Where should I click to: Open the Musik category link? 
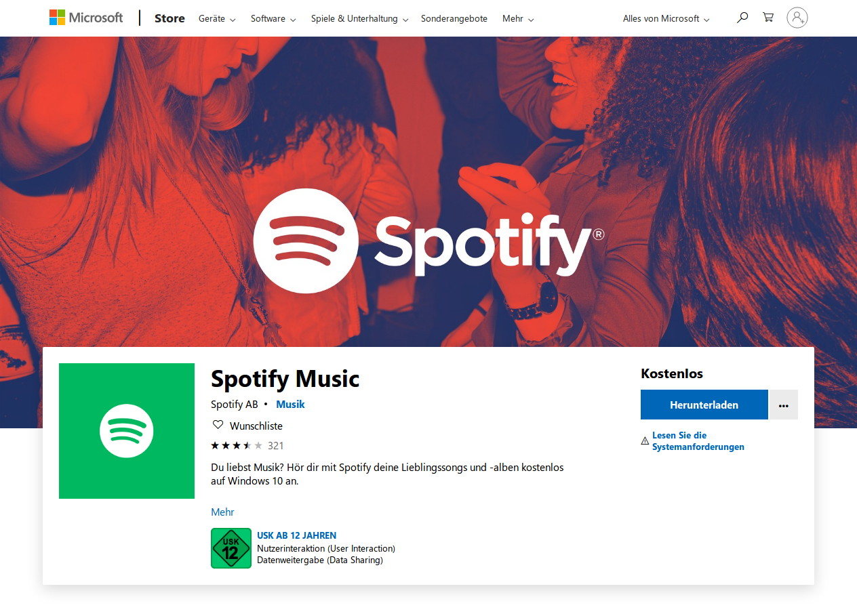pos(290,405)
